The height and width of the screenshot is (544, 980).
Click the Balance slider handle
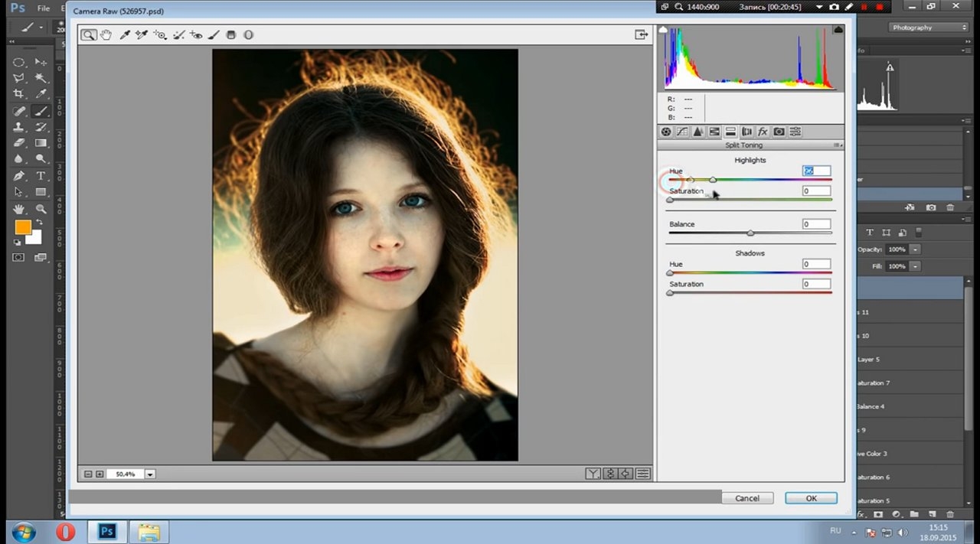click(x=750, y=233)
